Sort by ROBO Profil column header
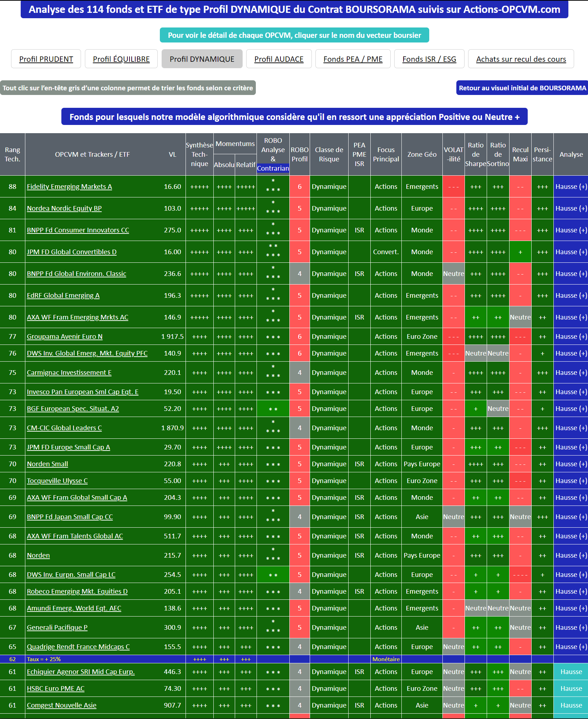Image resolution: width=588 pixels, height=719 pixels. pos(300,154)
